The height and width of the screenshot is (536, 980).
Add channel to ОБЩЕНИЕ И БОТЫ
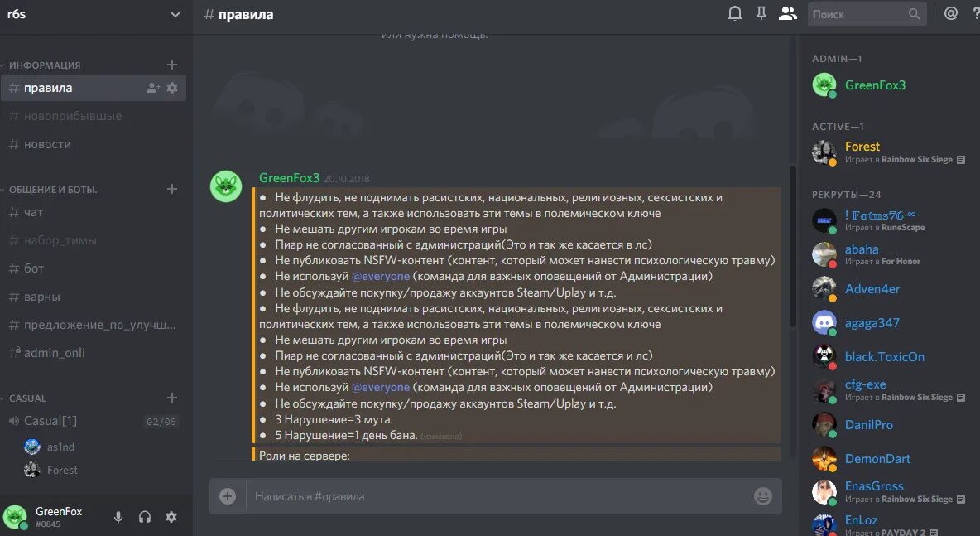click(172, 189)
